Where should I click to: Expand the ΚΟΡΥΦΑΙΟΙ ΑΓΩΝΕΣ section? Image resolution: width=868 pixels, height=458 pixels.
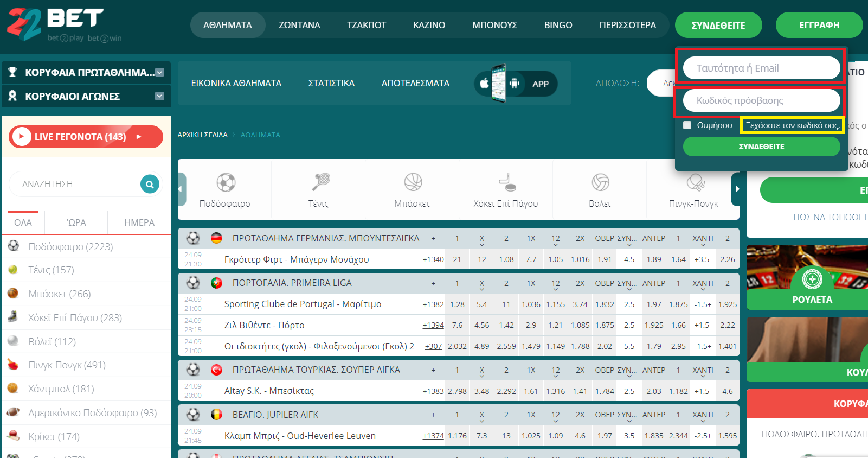(x=160, y=96)
